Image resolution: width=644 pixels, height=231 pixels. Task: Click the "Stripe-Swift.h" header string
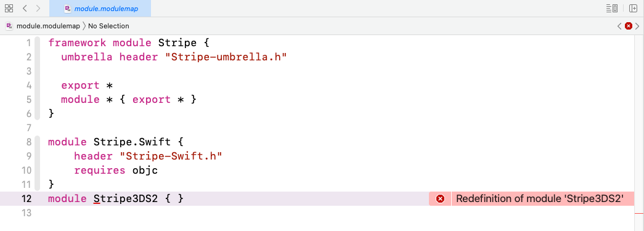click(x=171, y=156)
